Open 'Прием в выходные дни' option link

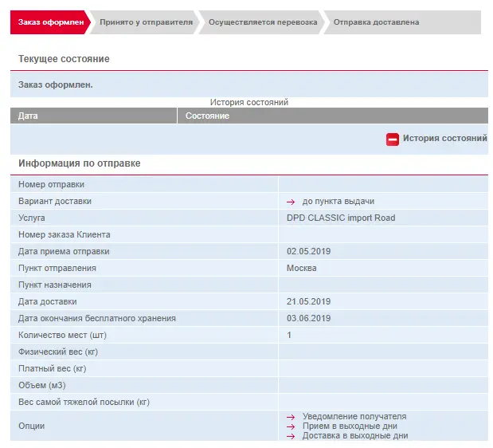[x=350, y=426]
